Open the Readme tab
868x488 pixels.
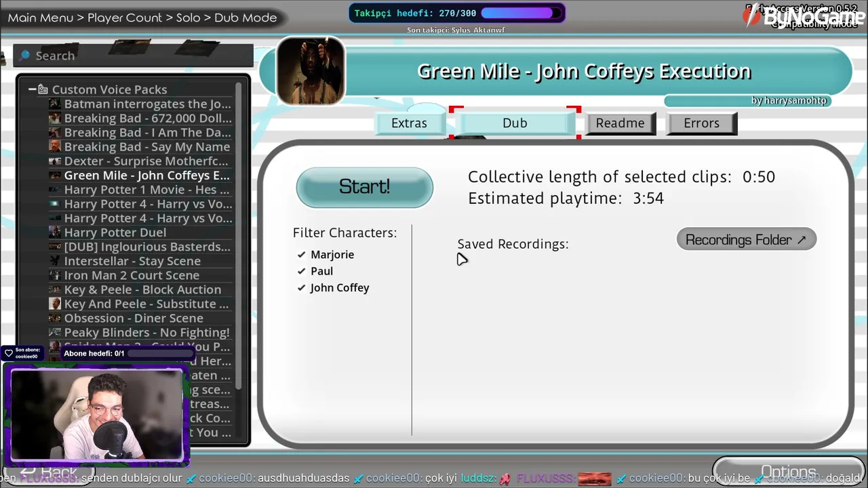tap(620, 123)
